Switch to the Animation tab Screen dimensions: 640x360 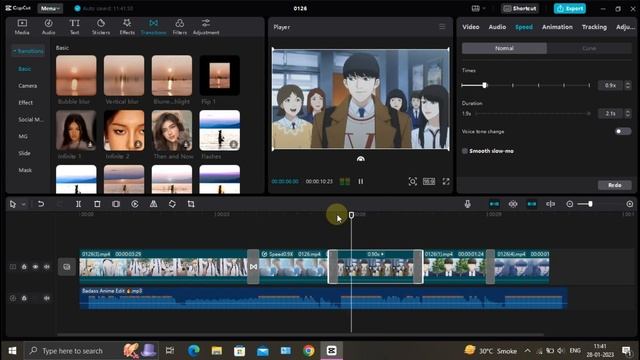[557, 27]
